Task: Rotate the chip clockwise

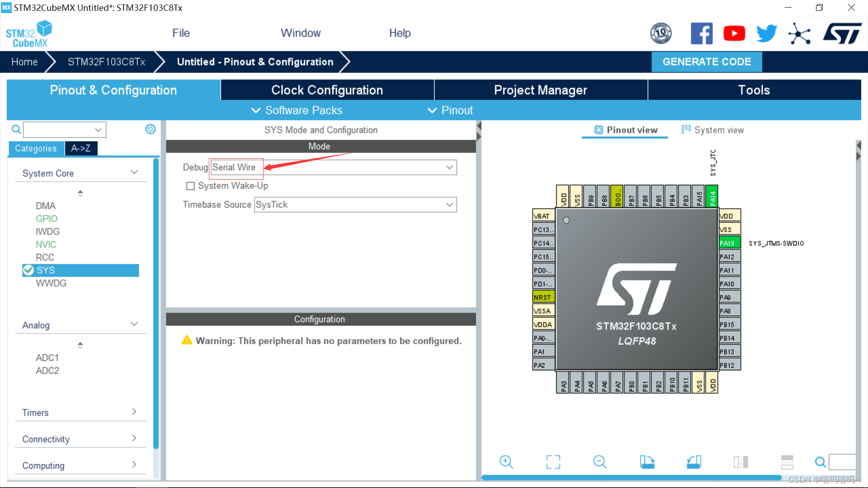Action: coord(647,462)
